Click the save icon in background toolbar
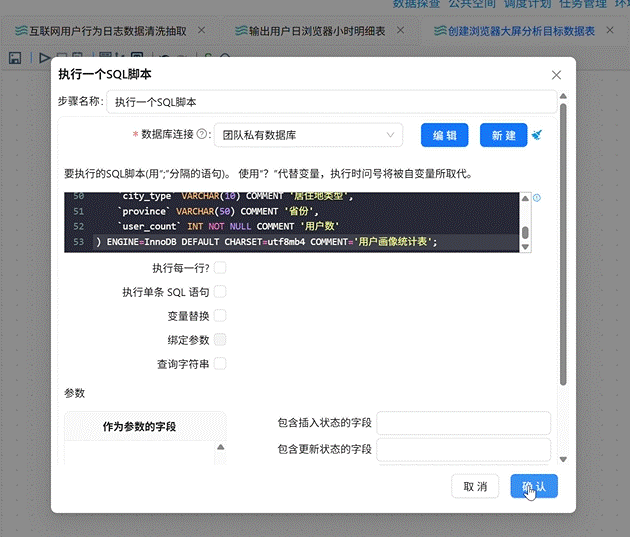 [15, 58]
